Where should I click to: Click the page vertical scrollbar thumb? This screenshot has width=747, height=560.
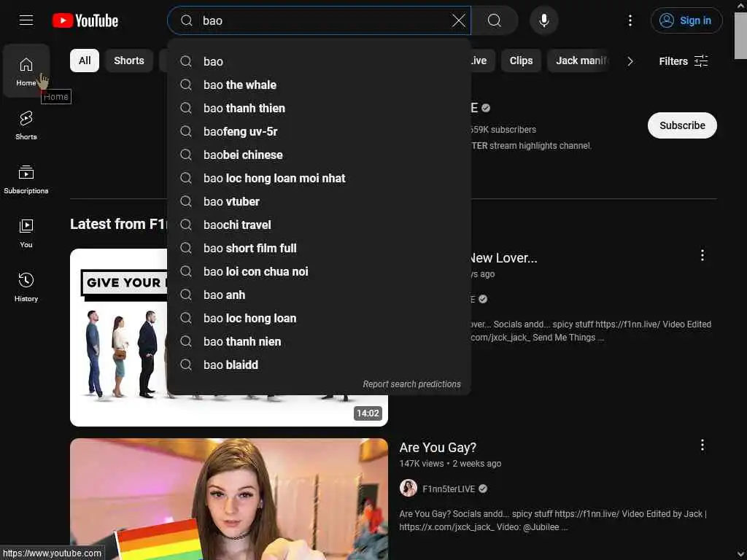pyautogui.click(x=740, y=36)
